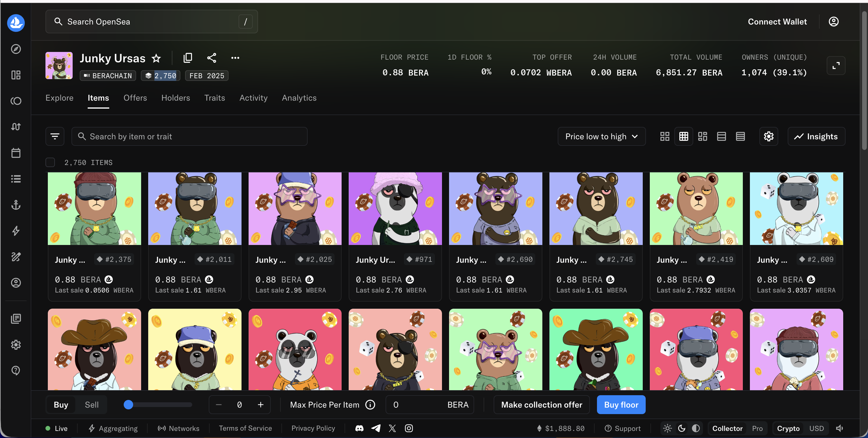This screenshot has width=868, height=438.
Task: Open the sidebar news document icon
Action: pos(16,319)
